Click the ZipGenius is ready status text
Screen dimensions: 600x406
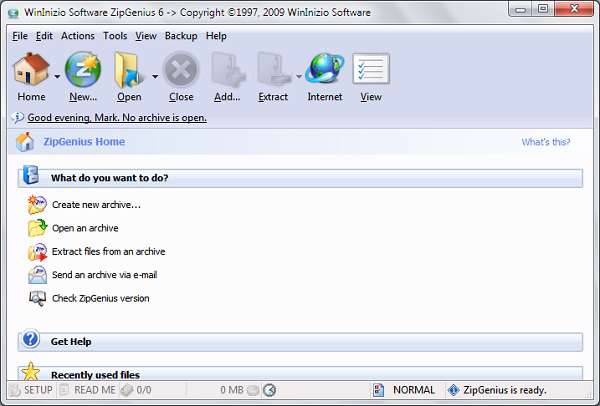pos(505,390)
